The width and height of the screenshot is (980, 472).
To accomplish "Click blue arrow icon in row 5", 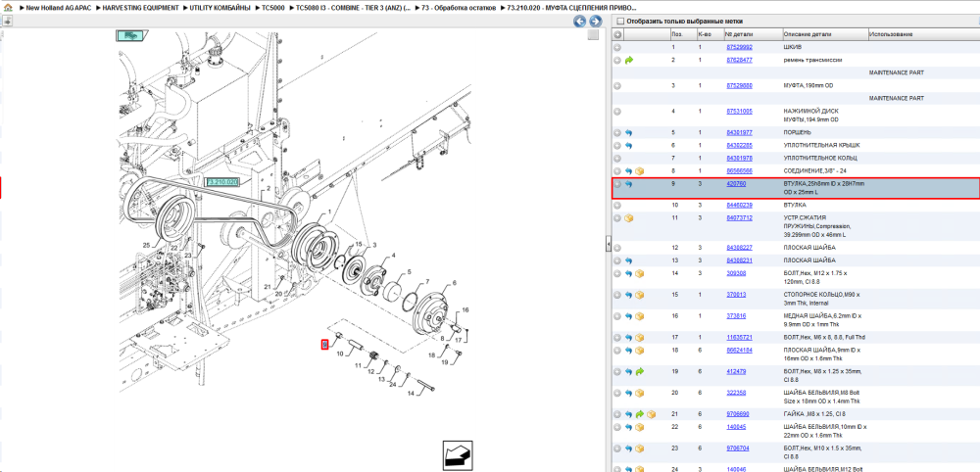I will click(x=629, y=133).
